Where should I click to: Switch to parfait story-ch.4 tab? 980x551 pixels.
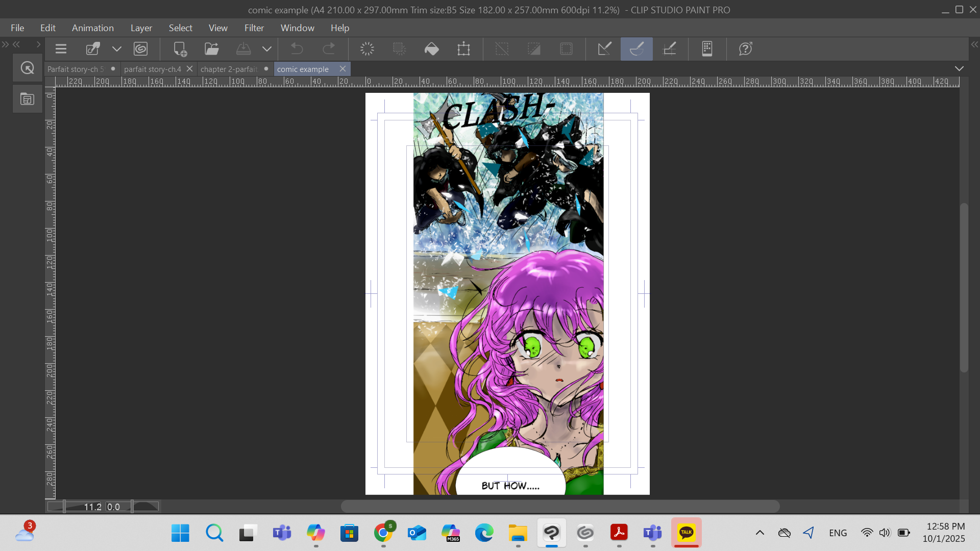[152, 69]
